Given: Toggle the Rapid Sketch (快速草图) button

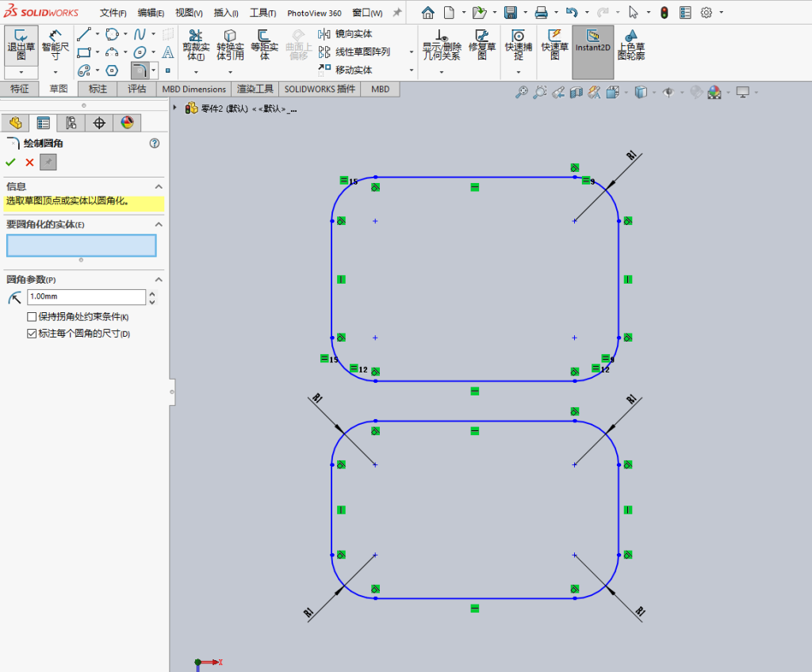Looking at the screenshot, I should pos(554,45).
